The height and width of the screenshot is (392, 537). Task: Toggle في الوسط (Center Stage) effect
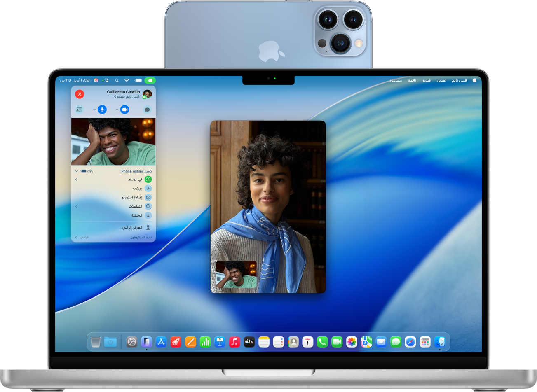point(148,179)
